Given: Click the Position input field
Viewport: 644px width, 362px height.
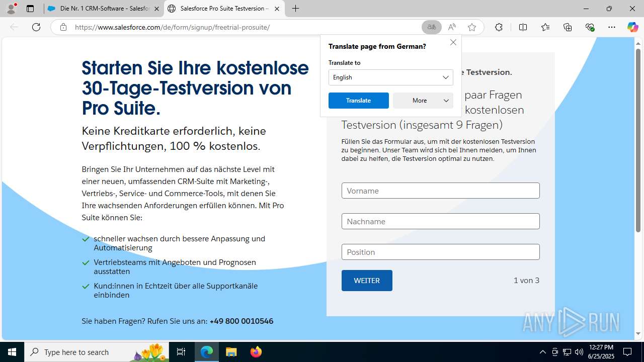Looking at the screenshot, I should 441,252.
